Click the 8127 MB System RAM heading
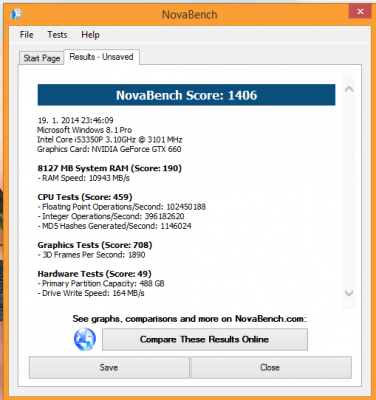Image resolution: width=376 pixels, height=400 pixels. pos(109,168)
